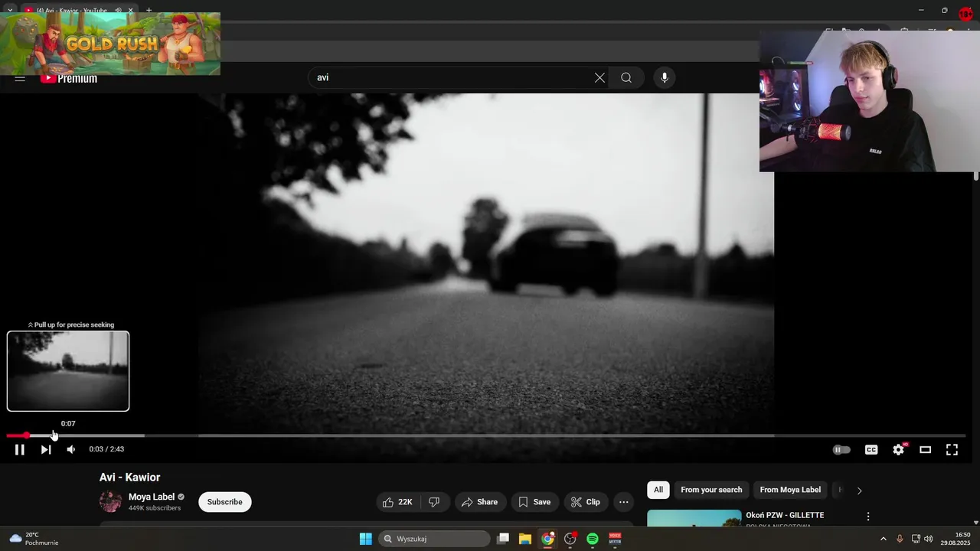980x551 pixels.
Task: Select the 'From Moya Label' chip
Action: (790, 490)
